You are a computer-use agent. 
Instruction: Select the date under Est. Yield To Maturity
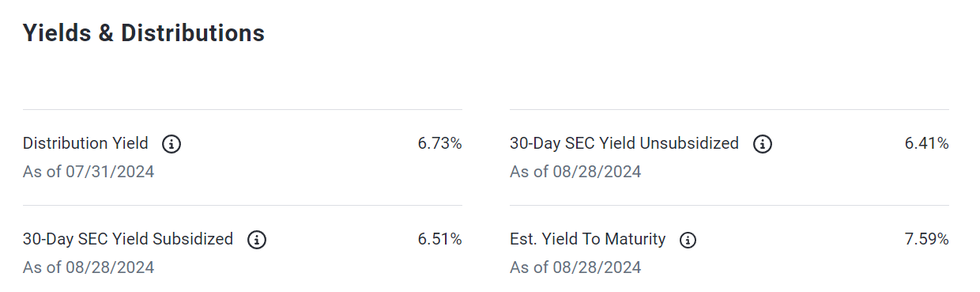tap(575, 267)
